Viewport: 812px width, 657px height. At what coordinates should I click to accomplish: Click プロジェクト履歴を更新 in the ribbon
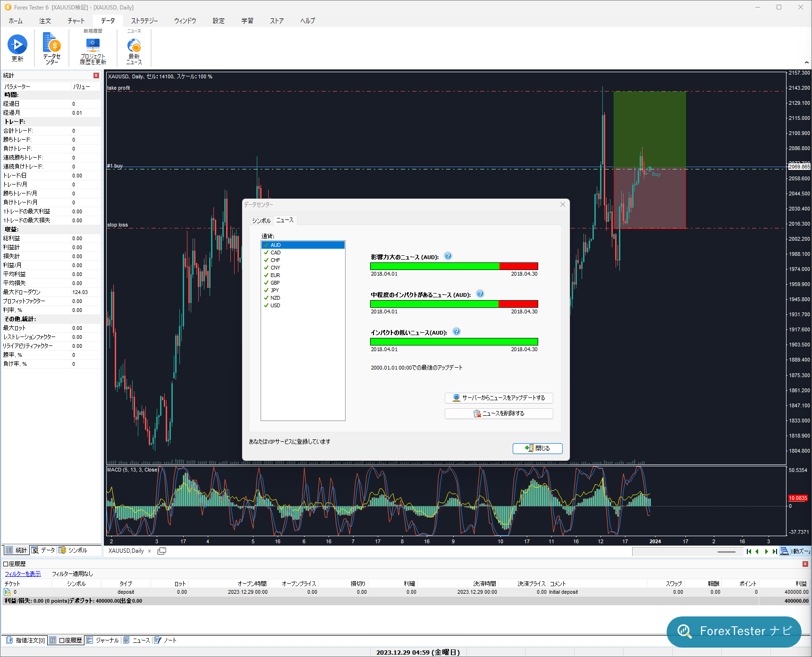[93, 51]
